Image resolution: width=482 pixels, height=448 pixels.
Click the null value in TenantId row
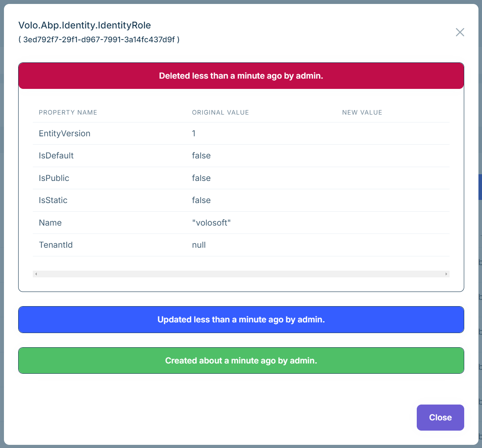[x=198, y=245]
